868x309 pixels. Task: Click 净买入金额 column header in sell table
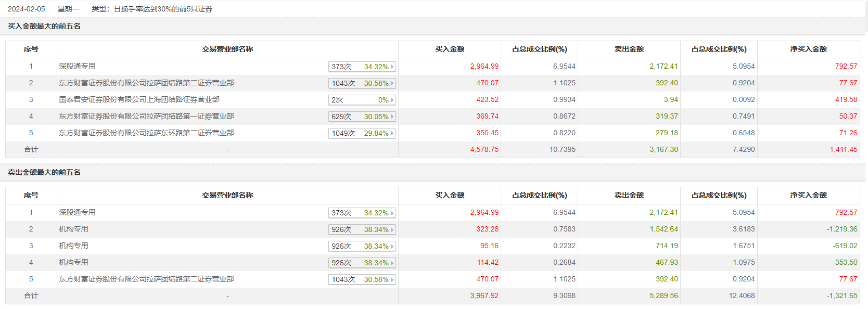click(808, 195)
